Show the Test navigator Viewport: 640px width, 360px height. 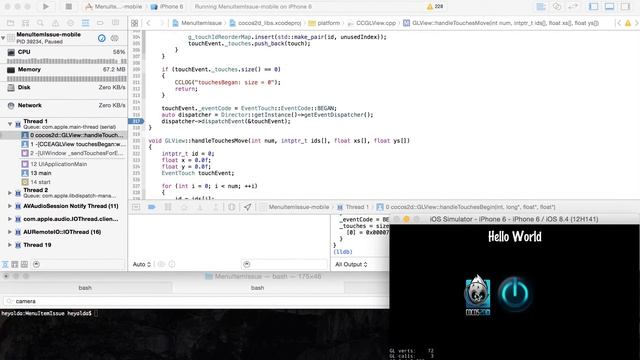70,23
